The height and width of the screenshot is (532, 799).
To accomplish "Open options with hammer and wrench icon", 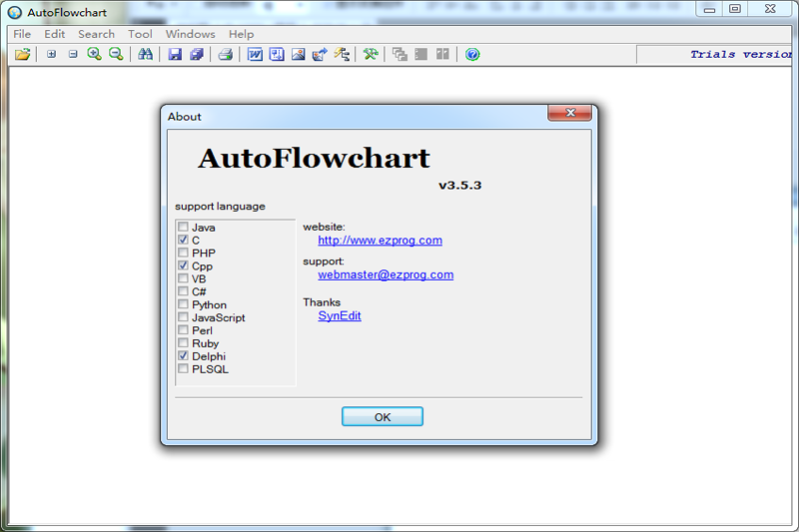I will (x=371, y=54).
